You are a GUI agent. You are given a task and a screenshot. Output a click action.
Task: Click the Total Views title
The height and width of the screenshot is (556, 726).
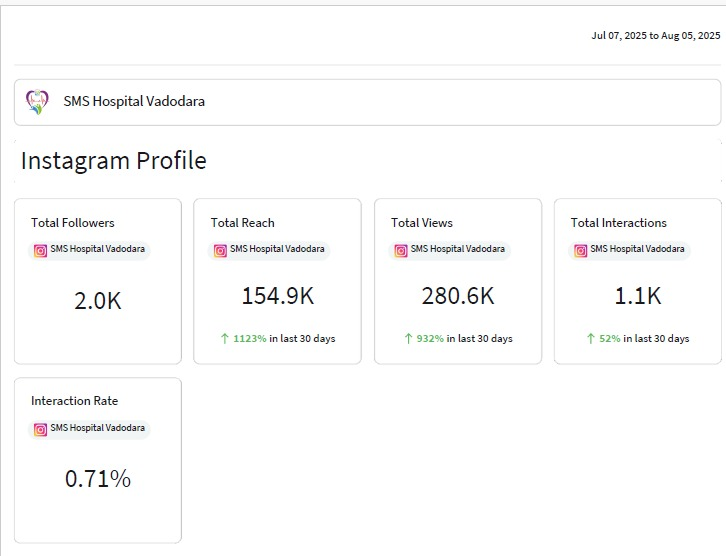[x=422, y=223]
